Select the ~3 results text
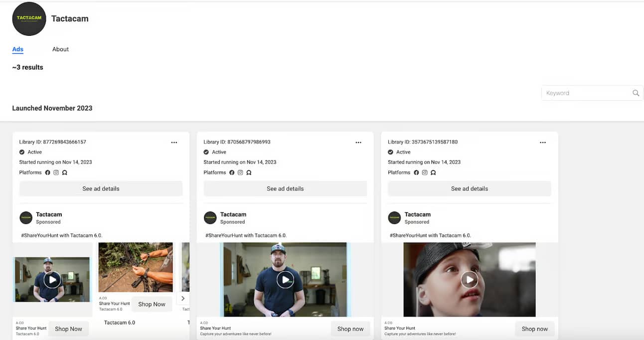The image size is (644, 340). click(28, 67)
